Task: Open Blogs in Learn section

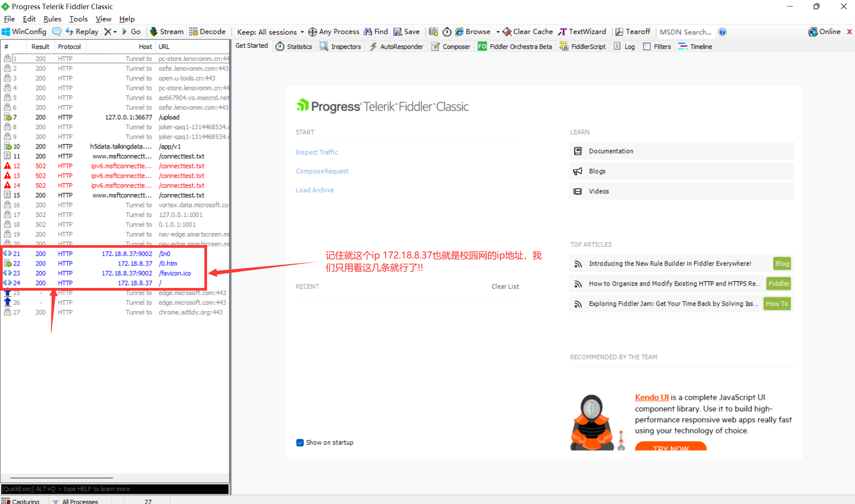Action: [681, 171]
